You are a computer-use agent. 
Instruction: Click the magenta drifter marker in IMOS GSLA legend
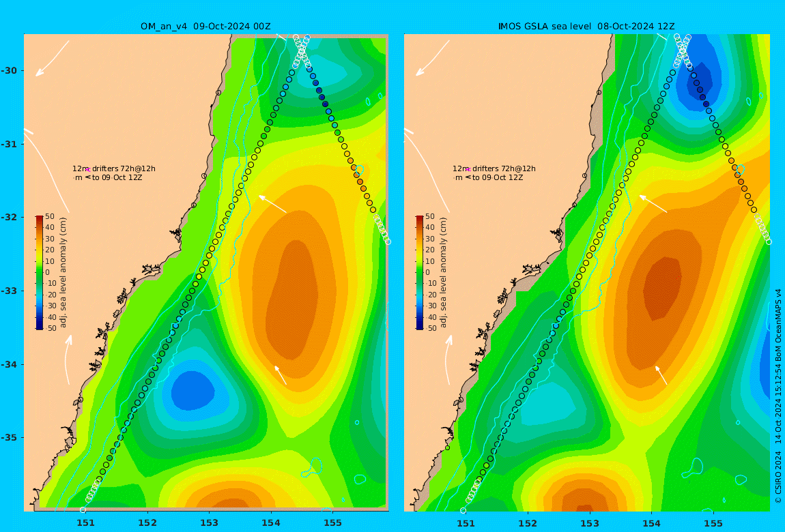pos(468,170)
